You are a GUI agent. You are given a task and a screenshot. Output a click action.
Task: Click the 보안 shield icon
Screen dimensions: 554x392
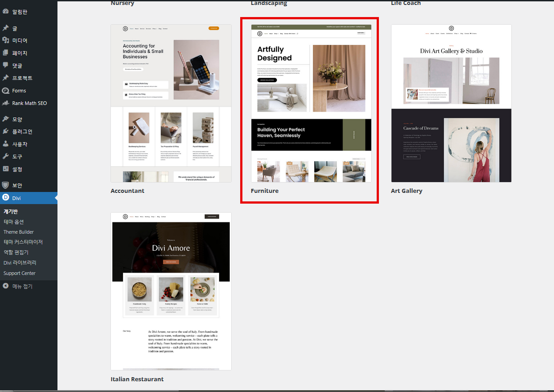5,185
